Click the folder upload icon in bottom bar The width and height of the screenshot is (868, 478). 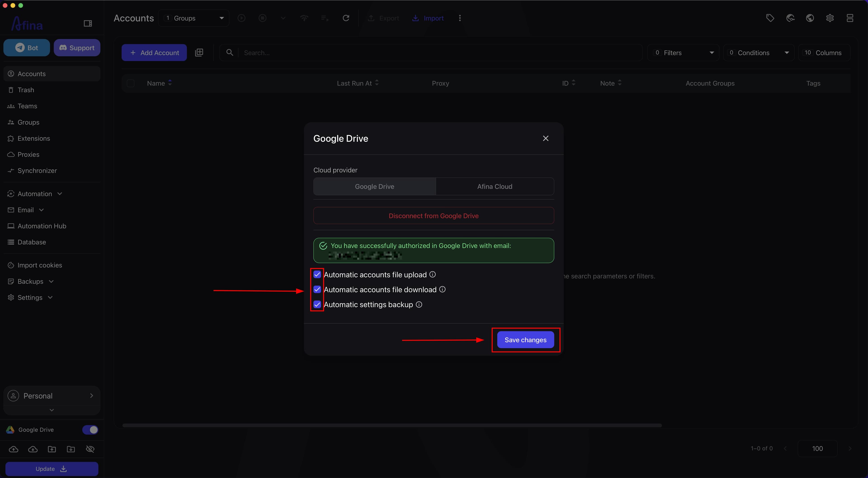point(52,449)
